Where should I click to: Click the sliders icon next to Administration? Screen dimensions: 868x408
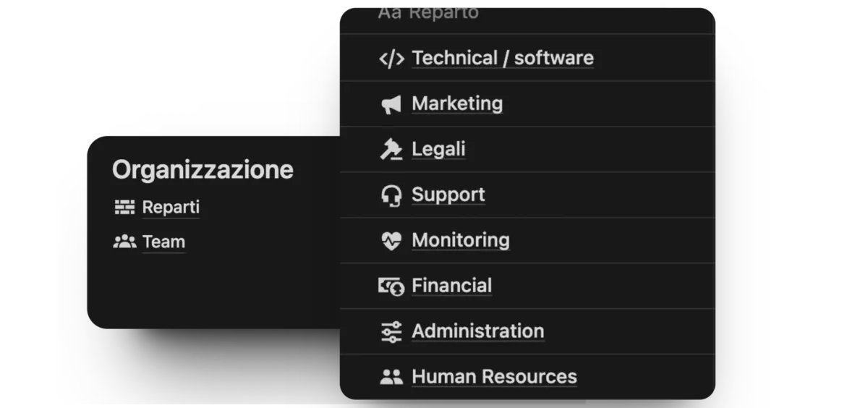tap(391, 332)
